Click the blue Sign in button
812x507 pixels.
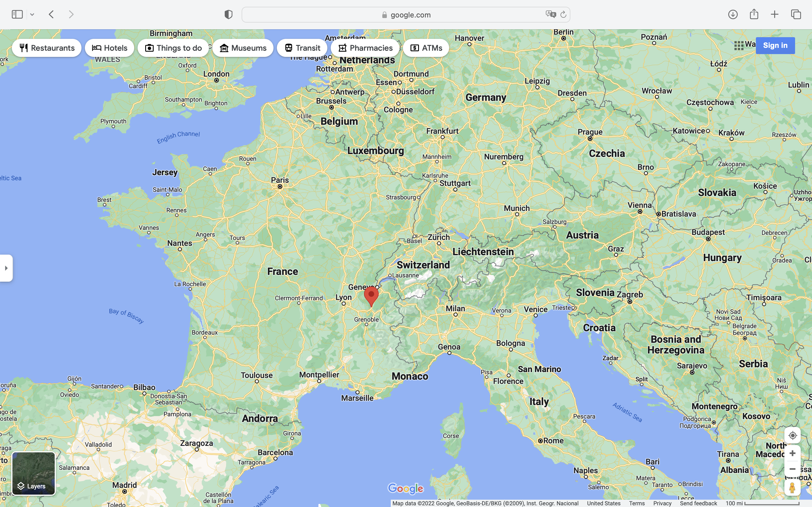tap(775, 46)
